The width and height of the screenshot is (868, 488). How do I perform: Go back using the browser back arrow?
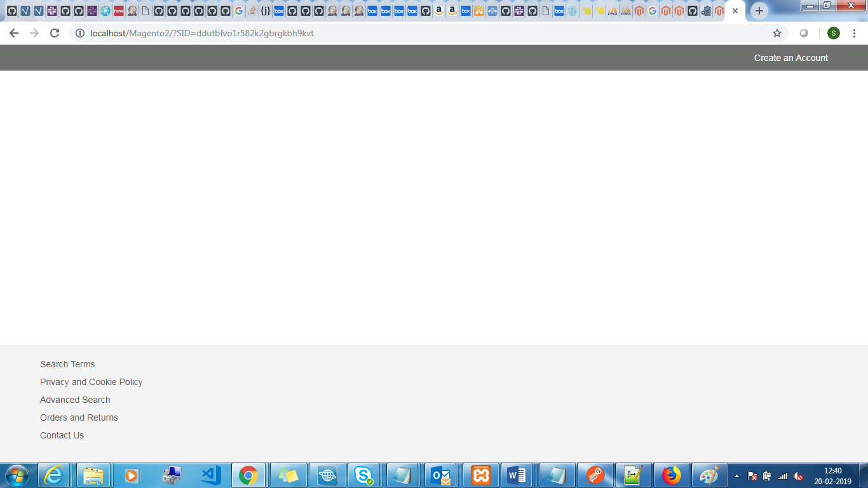pos(14,33)
